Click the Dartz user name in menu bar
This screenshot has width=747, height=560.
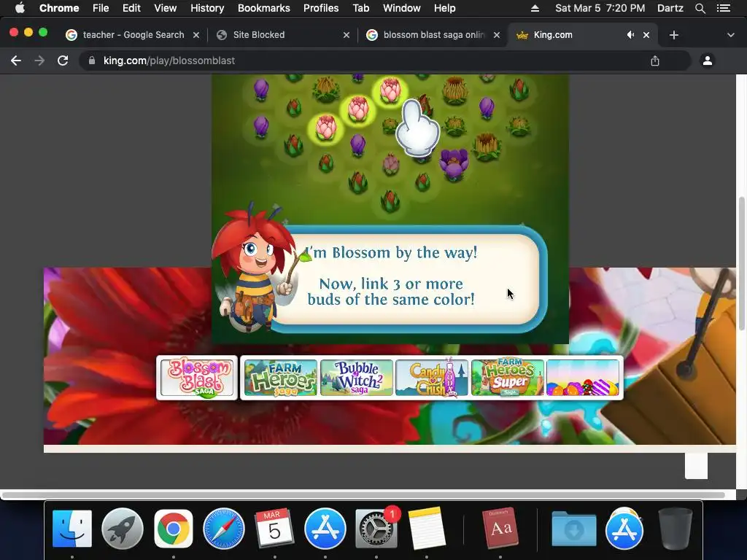pos(670,8)
